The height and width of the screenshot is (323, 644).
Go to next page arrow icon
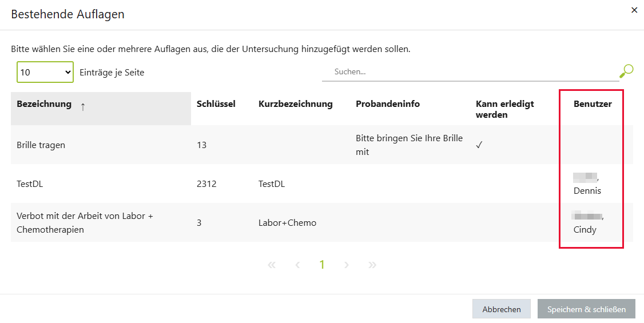347,265
